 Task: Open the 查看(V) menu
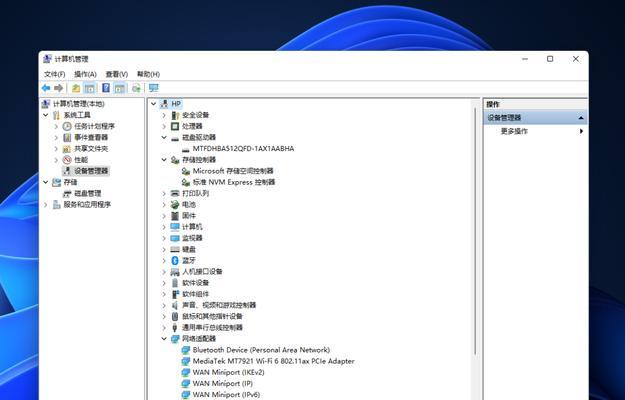point(116,75)
